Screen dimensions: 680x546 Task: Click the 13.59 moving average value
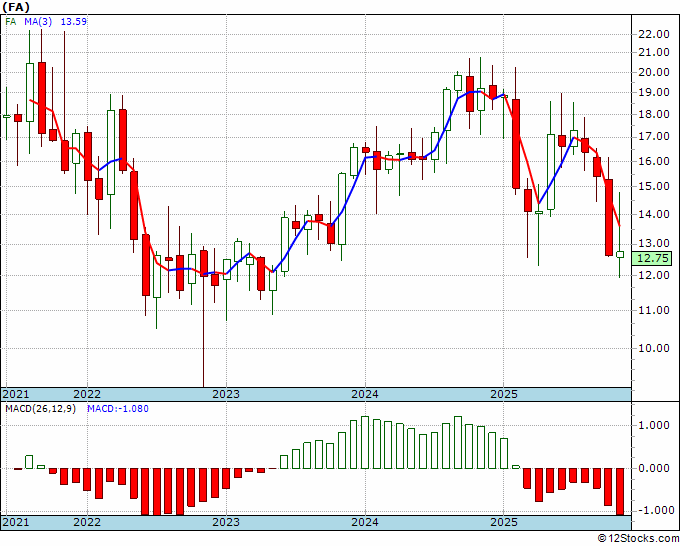(x=73, y=22)
